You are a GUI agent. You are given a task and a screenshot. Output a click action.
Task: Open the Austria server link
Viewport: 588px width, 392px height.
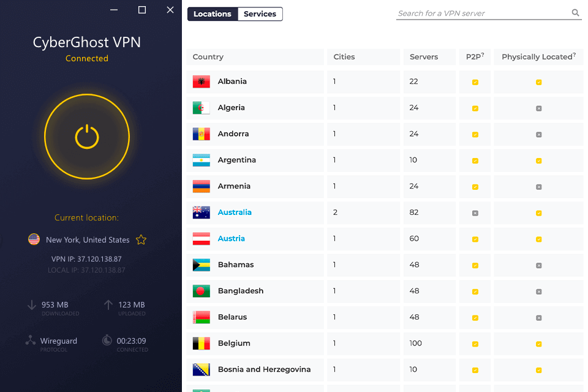[x=232, y=239]
